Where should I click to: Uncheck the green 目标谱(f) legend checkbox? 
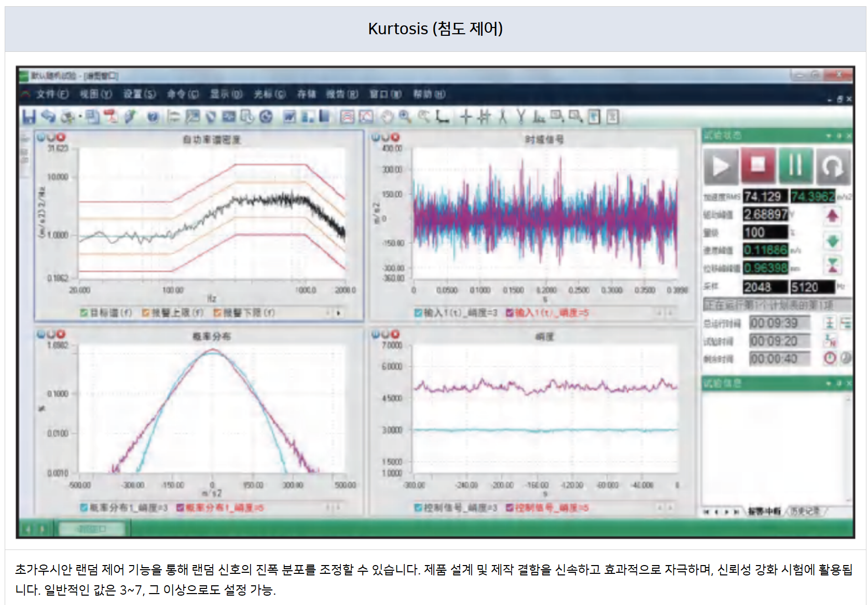[x=84, y=313]
